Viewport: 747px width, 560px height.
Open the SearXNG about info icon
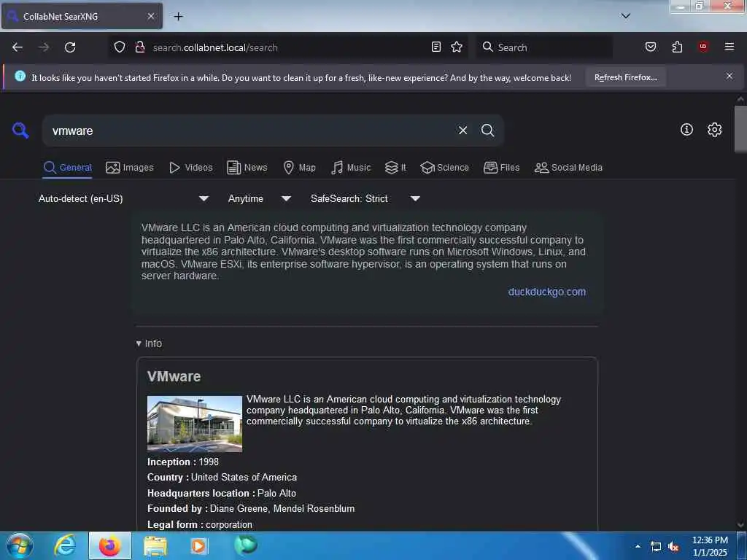tap(686, 130)
